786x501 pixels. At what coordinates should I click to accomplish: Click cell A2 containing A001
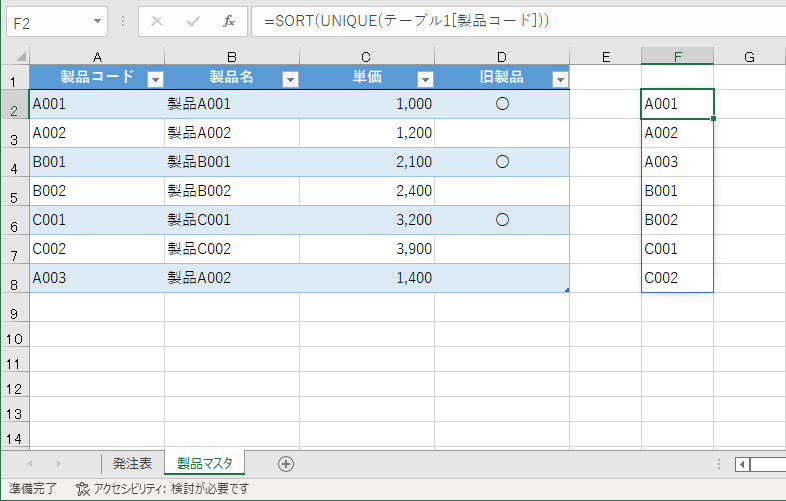[x=97, y=104]
